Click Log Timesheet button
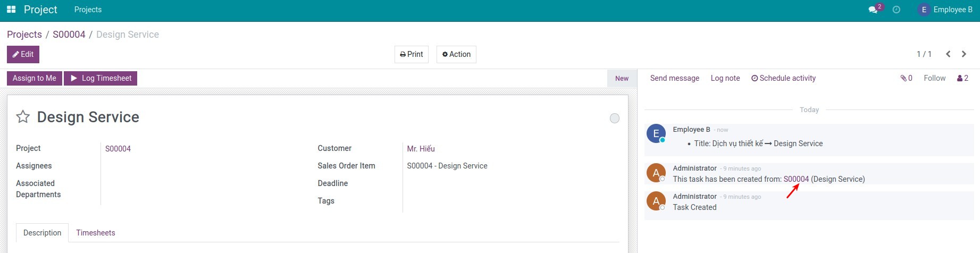The image size is (980, 253). point(100,78)
